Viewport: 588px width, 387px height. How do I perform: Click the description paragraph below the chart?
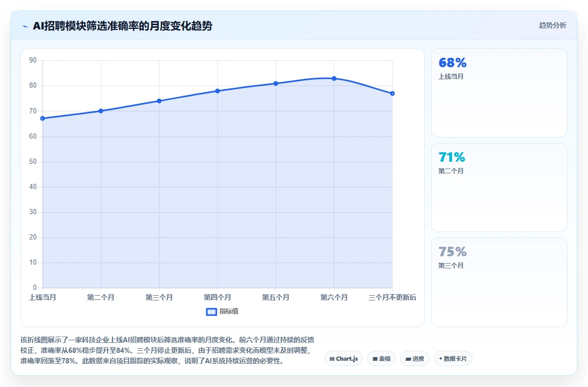point(167,350)
